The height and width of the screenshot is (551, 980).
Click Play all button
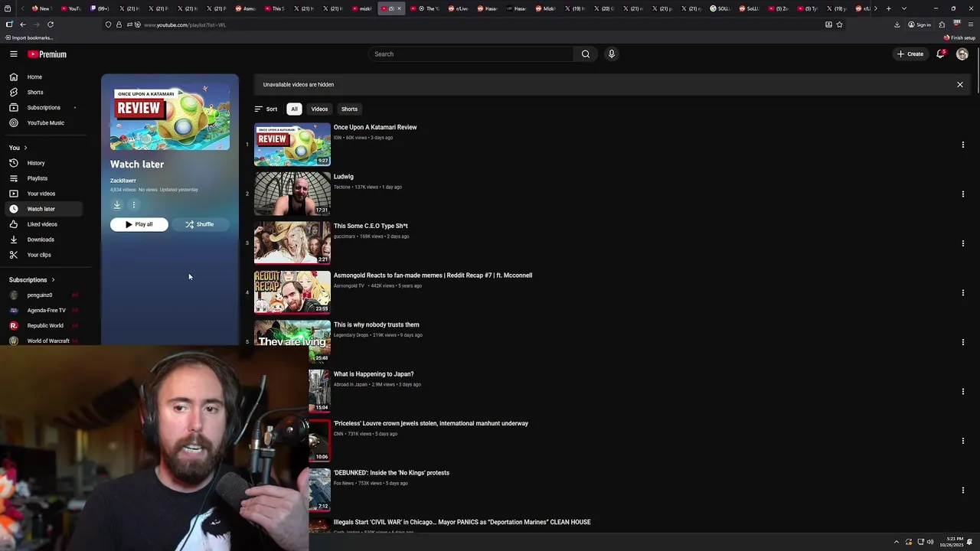click(139, 224)
